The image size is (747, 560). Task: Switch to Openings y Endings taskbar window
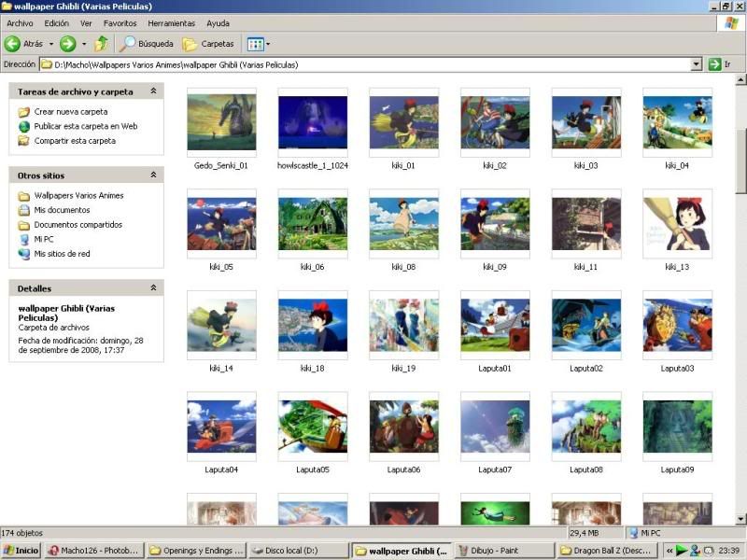pos(196,551)
